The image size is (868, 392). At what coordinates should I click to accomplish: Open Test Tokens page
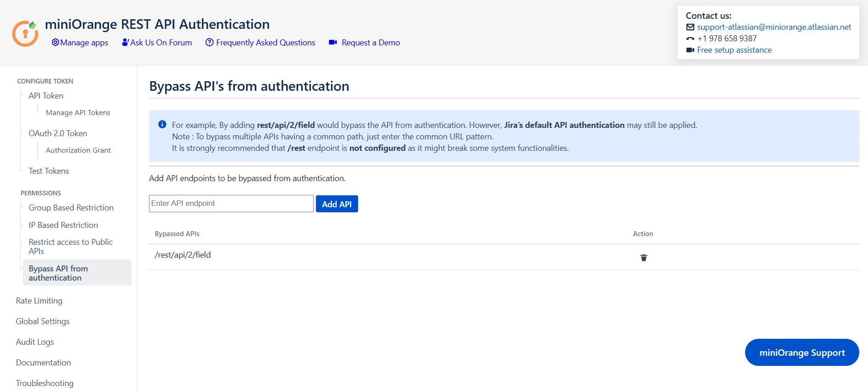click(x=49, y=171)
